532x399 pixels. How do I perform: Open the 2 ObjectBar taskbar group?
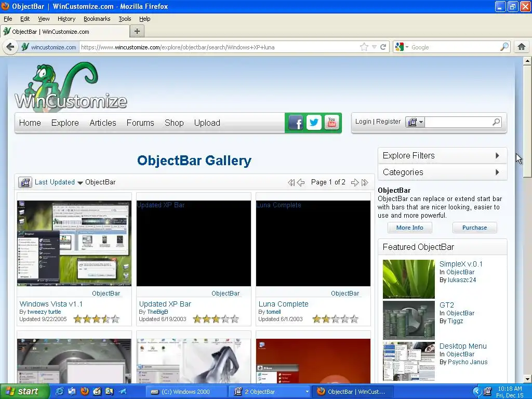click(x=270, y=392)
